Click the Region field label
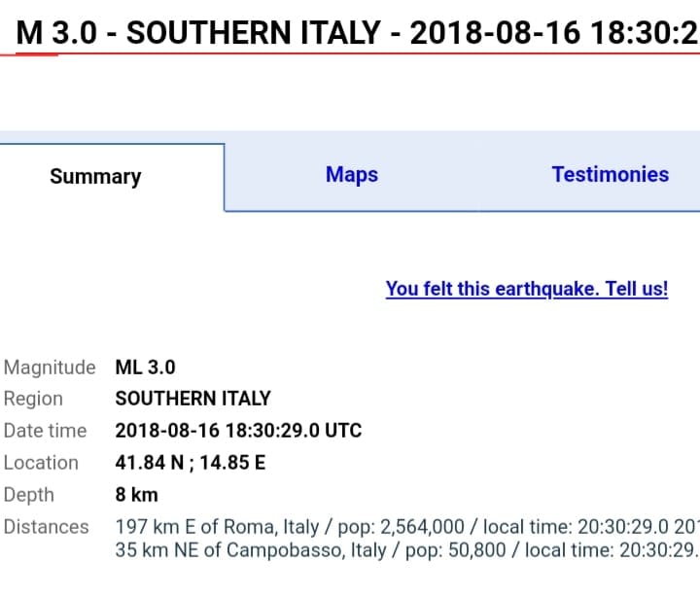This screenshot has width=700, height=596. (33, 399)
